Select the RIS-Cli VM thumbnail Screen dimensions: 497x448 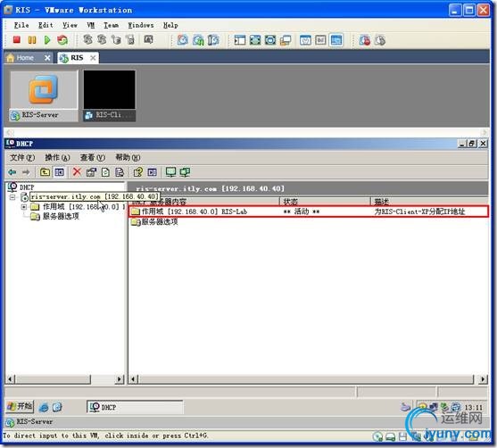(110, 96)
